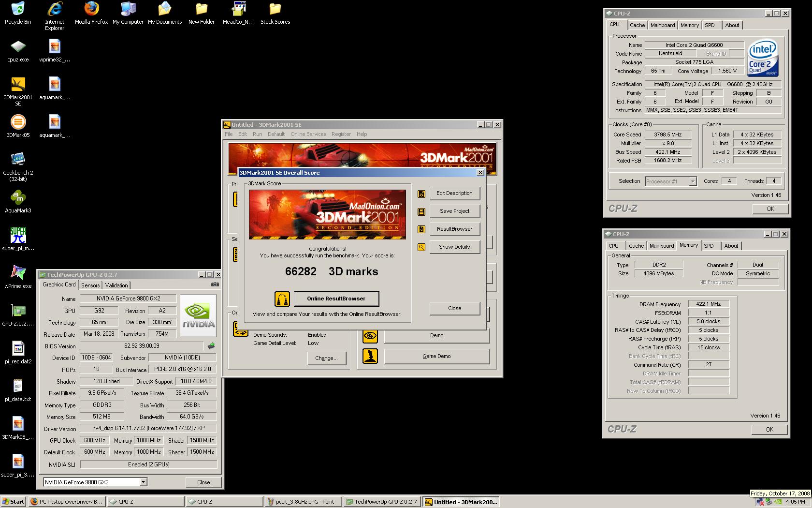812x508 pixels.
Task: Click the NVIDIA GeForce 9800 GX2 Name field
Action: (128, 299)
